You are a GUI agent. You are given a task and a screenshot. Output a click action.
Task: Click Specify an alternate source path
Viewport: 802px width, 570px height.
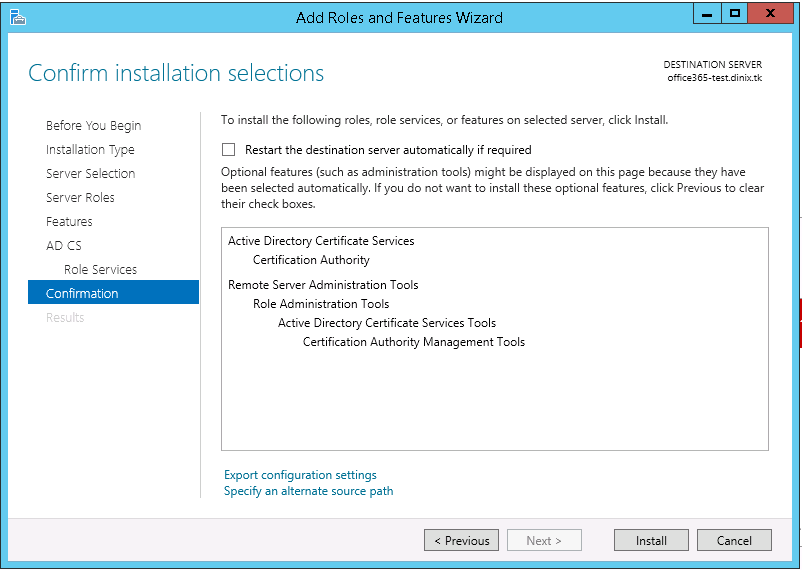coord(308,491)
